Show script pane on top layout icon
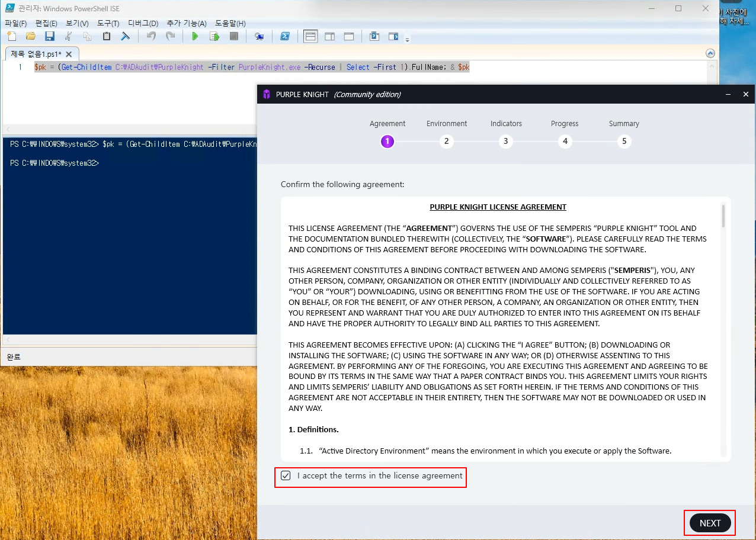Viewport: 756px width, 540px height. [310, 36]
